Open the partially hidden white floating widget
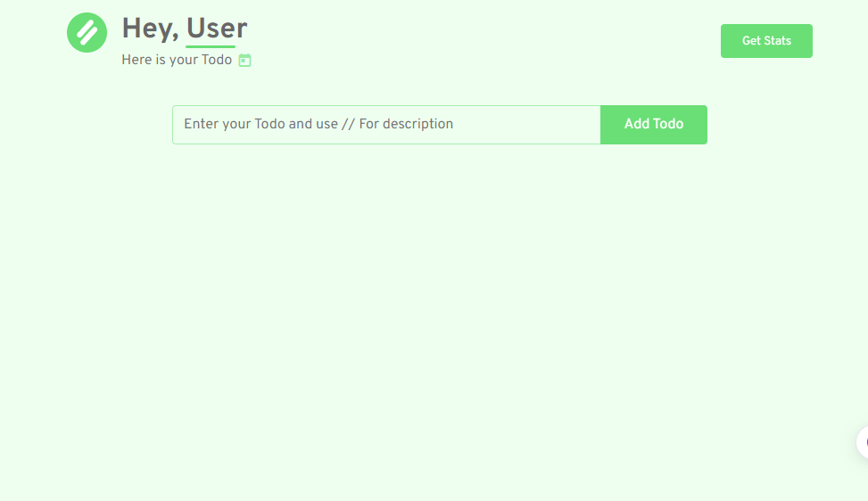 point(862,442)
